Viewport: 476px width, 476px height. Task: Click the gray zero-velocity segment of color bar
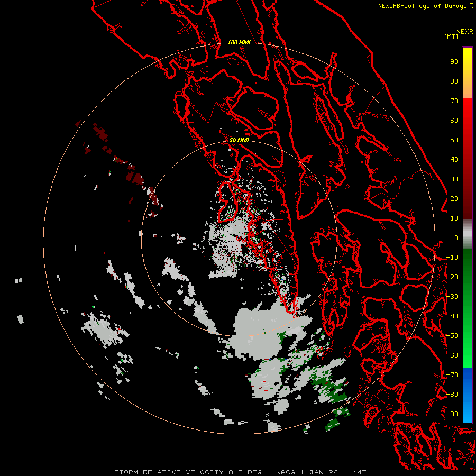(467, 234)
